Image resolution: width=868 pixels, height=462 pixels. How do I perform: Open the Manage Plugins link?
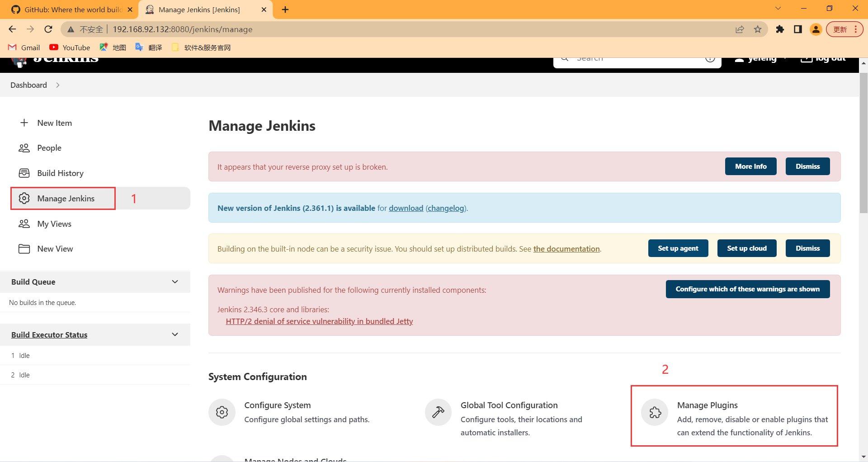pyautogui.click(x=707, y=405)
